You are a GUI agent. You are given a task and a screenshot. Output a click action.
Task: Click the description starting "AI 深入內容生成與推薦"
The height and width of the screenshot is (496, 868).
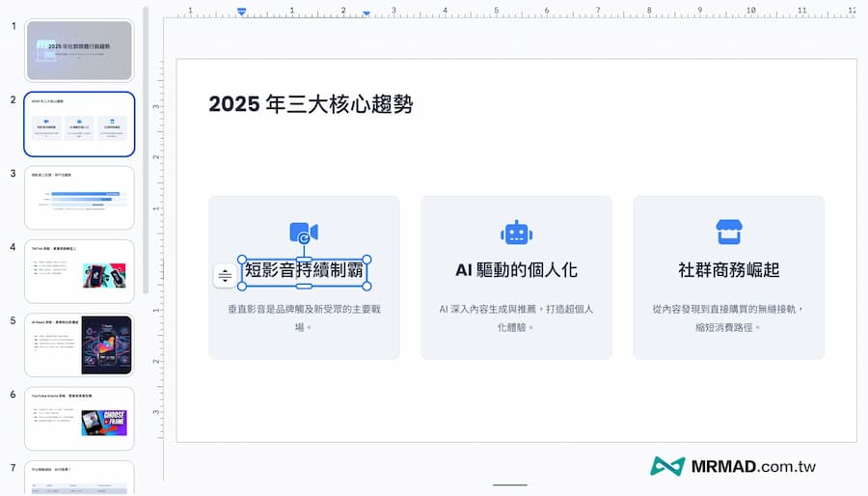[x=516, y=317]
